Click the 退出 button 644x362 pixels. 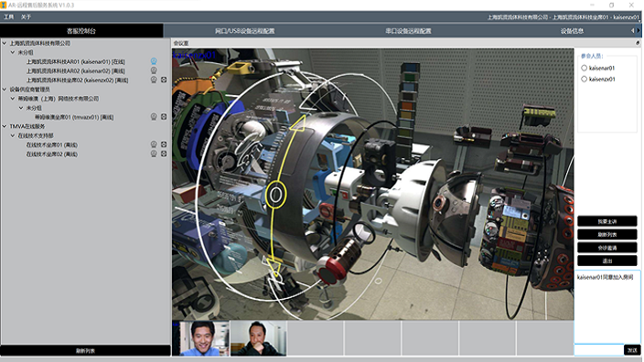607,261
